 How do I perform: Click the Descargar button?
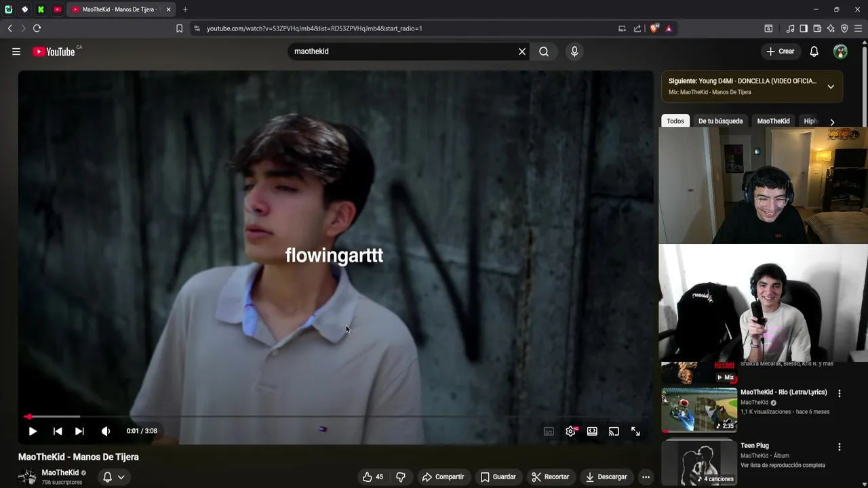(x=606, y=477)
